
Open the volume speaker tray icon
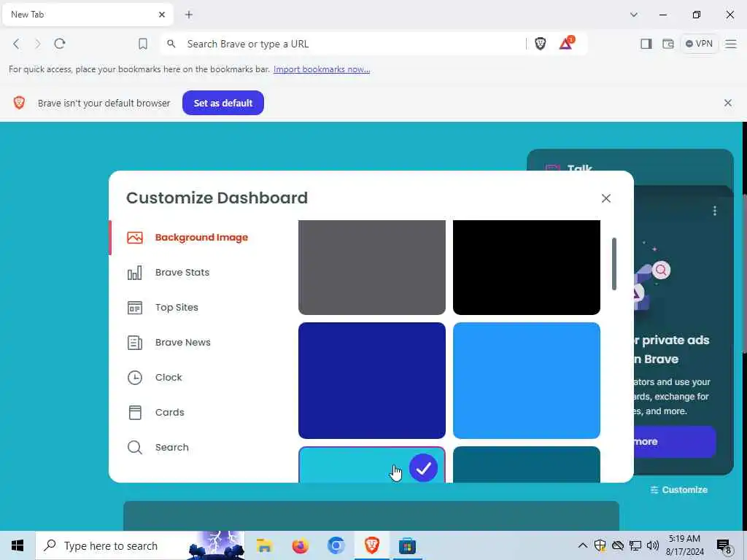(652, 545)
